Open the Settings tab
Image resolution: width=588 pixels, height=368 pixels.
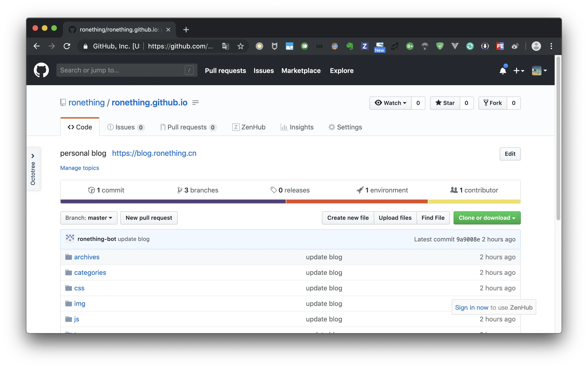click(x=345, y=127)
